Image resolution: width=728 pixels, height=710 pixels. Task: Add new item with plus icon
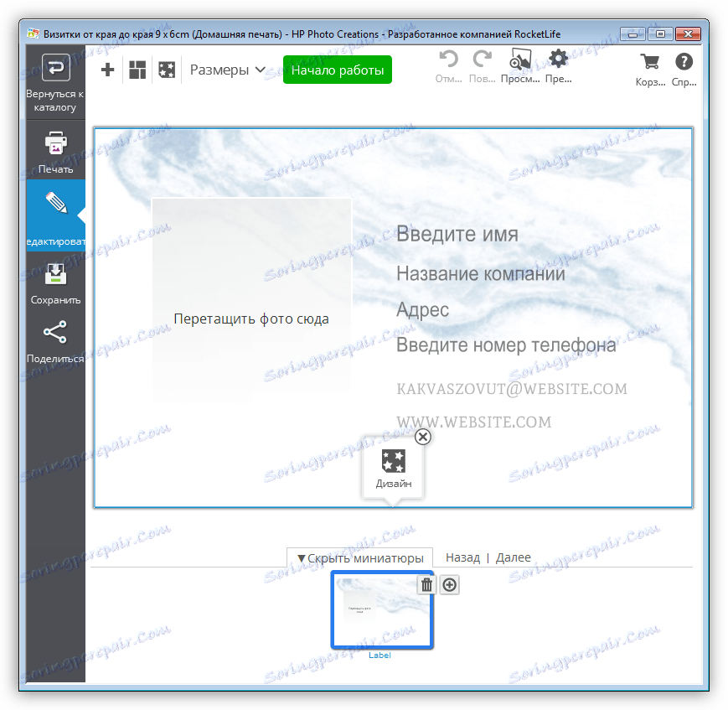click(107, 70)
